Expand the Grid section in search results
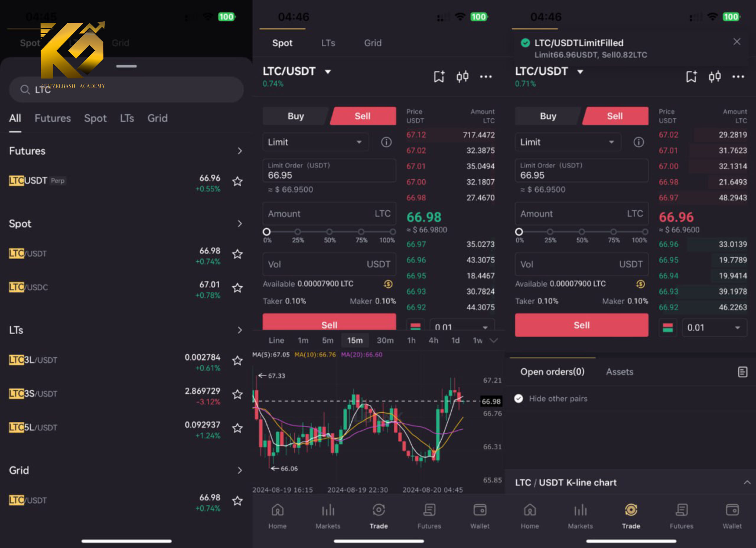This screenshot has width=756, height=548. point(239,470)
